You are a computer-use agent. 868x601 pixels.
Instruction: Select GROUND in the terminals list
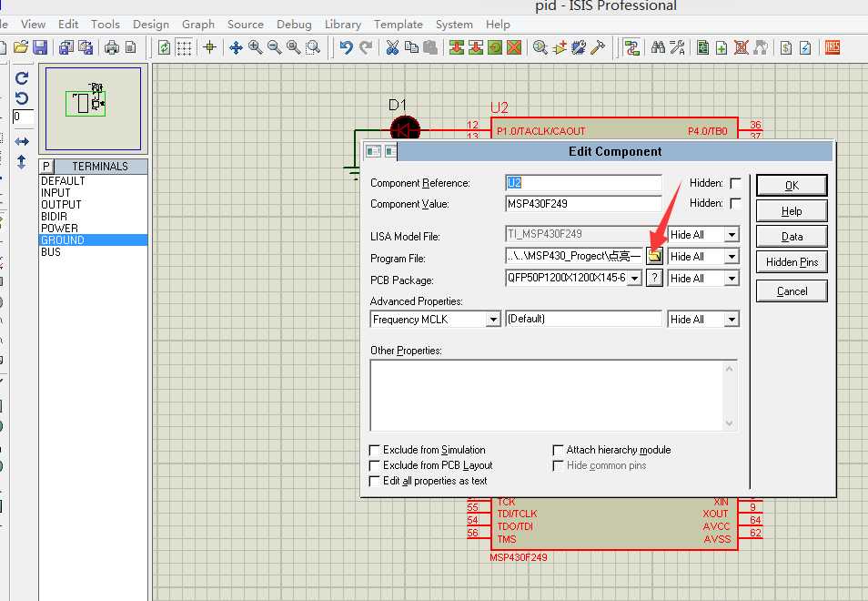(94, 239)
